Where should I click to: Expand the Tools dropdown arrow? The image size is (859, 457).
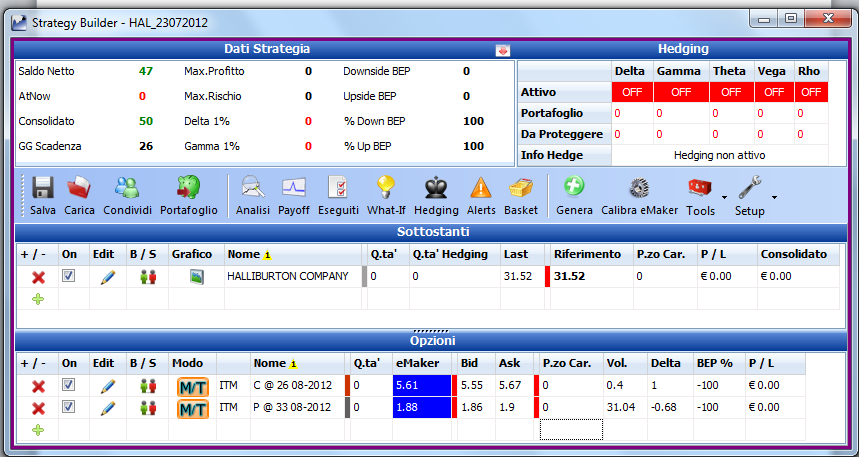[x=724, y=197]
